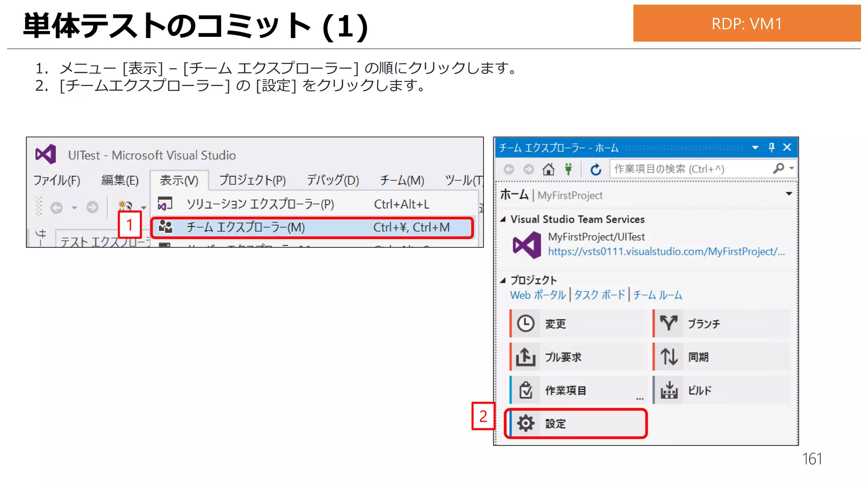Open the チーム(M) menu
This screenshot has width=868, height=488.
click(402, 180)
